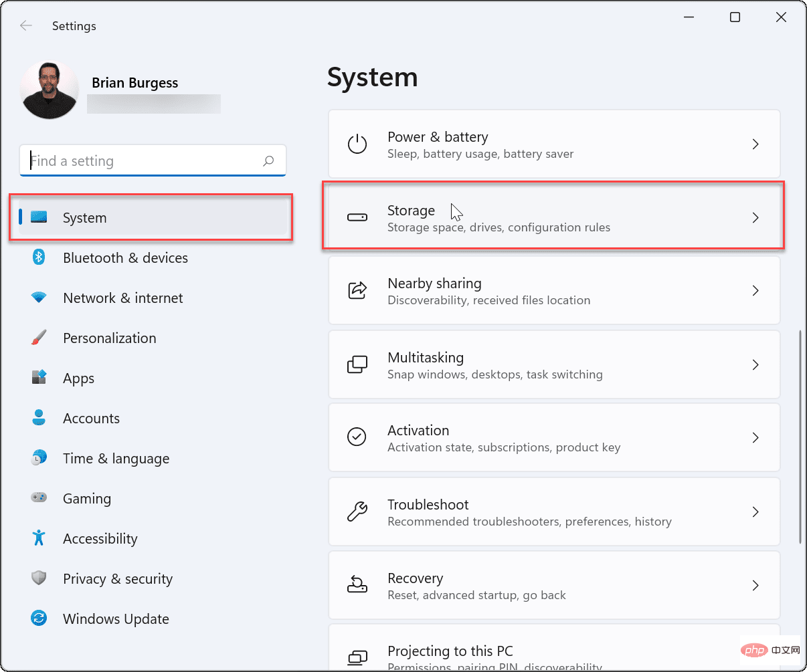This screenshot has width=807, height=672.
Task: Expand Power & battery via its chevron
Action: pos(755,144)
